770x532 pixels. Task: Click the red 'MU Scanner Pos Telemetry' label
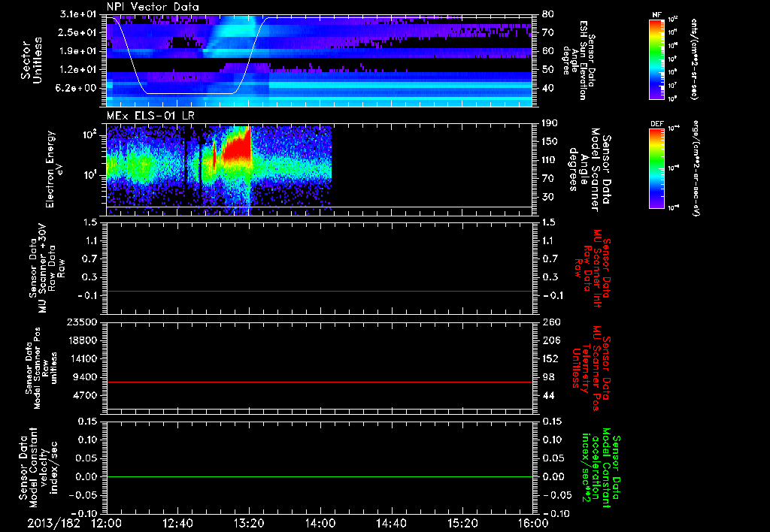coord(591,368)
